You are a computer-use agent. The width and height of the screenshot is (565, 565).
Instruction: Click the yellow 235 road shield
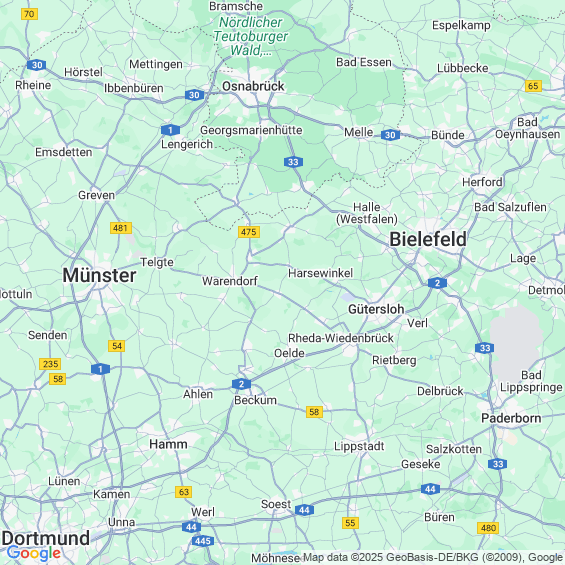tap(50, 364)
